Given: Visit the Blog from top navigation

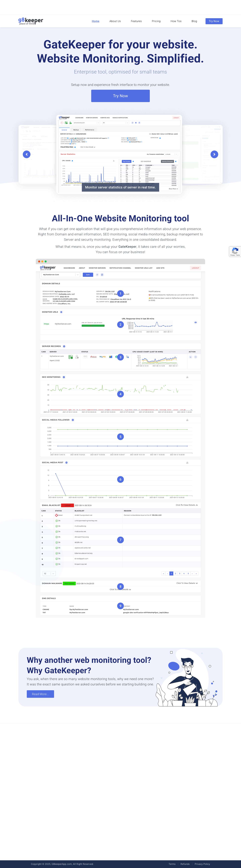Looking at the screenshot, I should point(194,21).
